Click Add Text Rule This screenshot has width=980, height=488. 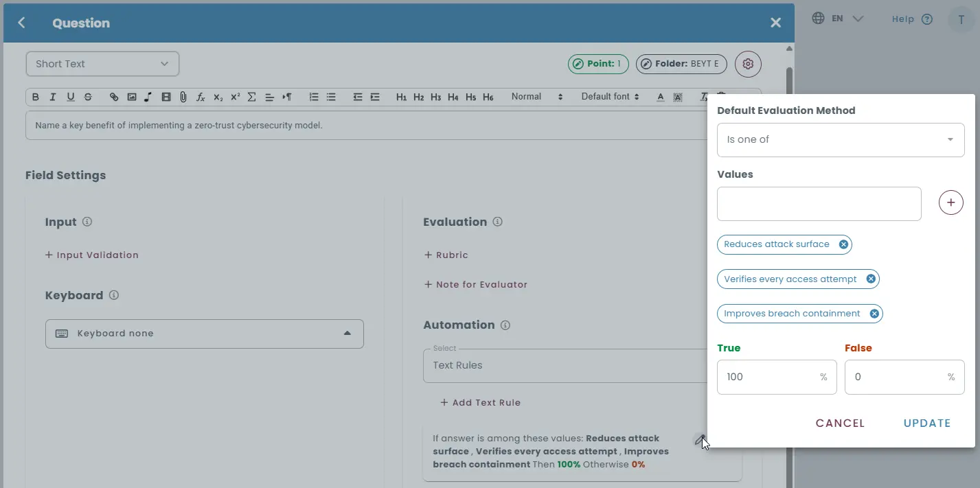pyautogui.click(x=480, y=402)
